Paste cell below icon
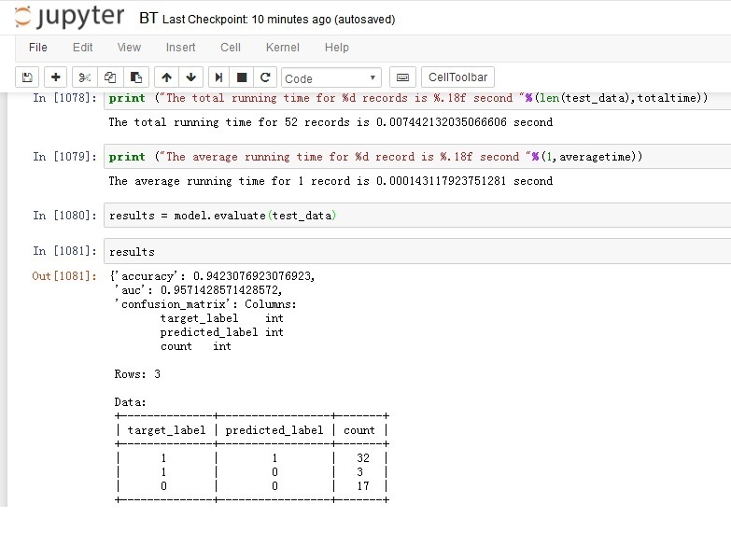Image resolution: width=731 pixels, height=560 pixels. pyautogui.click(x=135, y=77)
